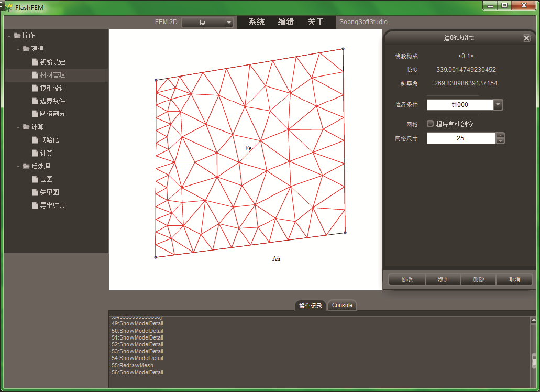540x392 pixels.
Task: Open 模型设计 in the tree
Action: click(x=52, y=88)
